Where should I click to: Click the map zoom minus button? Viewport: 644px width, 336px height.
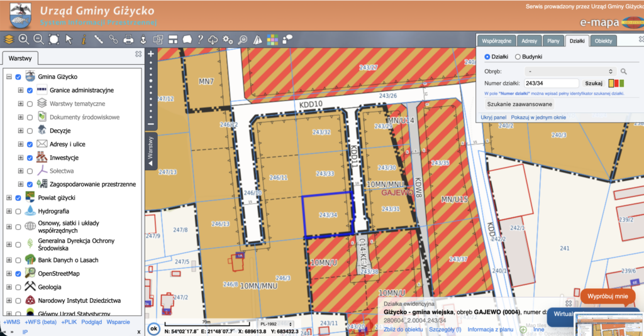[151, 124]
